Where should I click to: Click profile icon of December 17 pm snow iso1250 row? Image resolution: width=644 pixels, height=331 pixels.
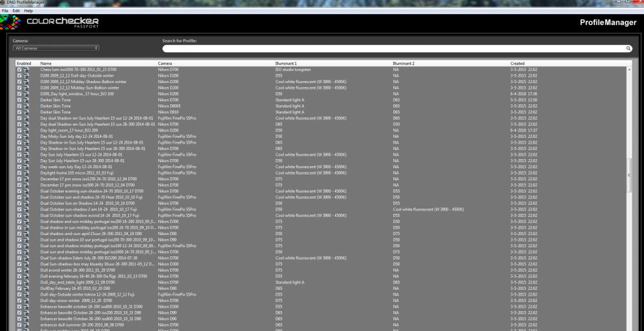[x=26, y=179]
